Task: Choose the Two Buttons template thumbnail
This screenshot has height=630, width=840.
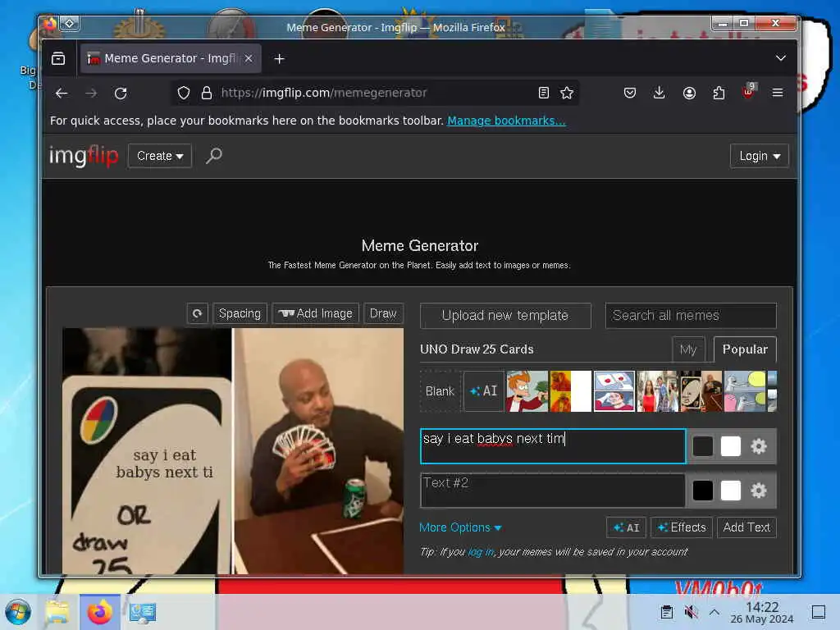Action: pyautogui.click(x=614, y=391)
